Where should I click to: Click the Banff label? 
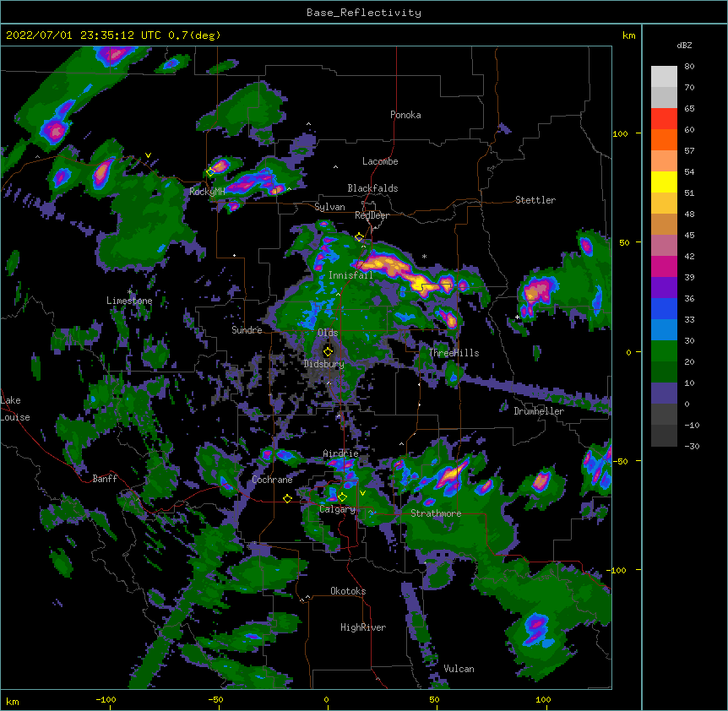[105, 479]
